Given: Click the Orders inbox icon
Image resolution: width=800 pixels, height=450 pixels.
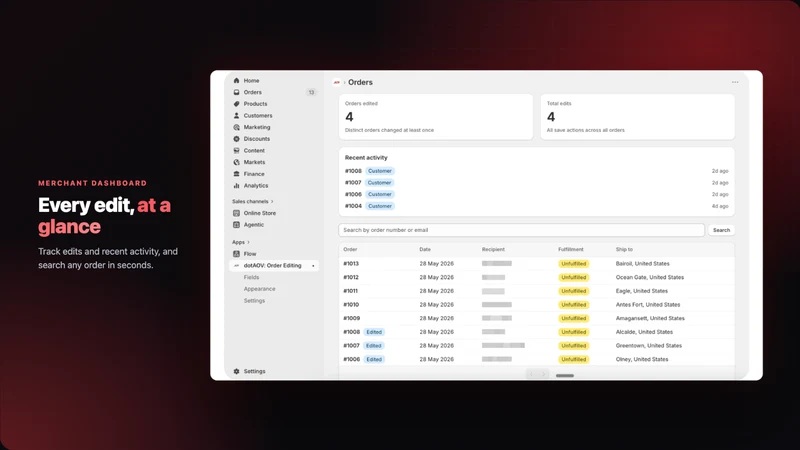Looking at the screenshot, I should (x=236, y=92).
